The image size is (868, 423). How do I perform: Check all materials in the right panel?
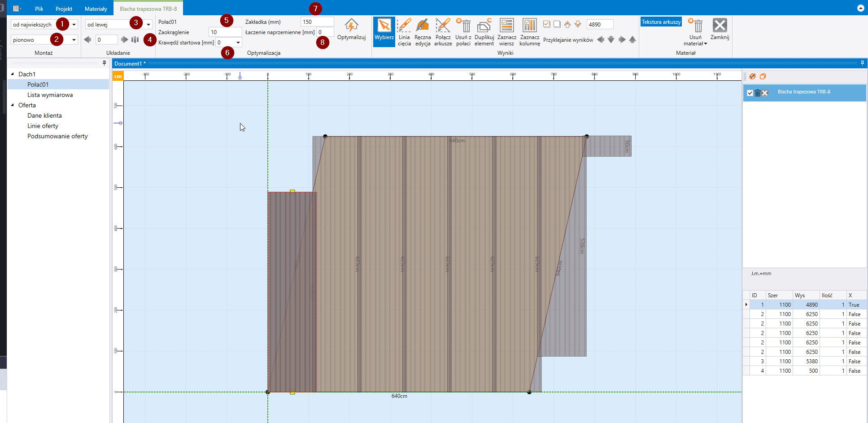[753, 76]
